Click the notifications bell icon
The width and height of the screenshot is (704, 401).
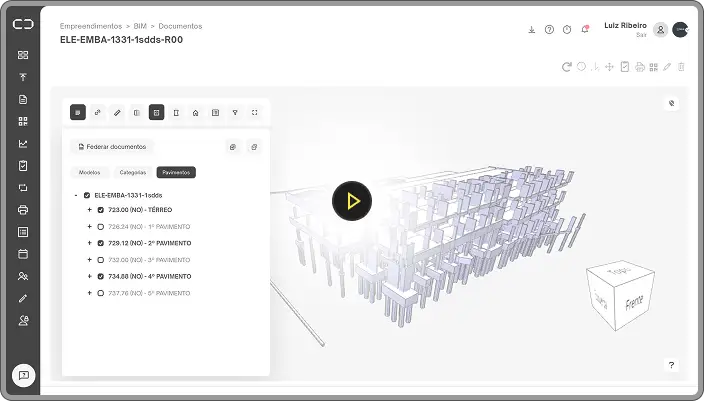[x=585, y=30]
